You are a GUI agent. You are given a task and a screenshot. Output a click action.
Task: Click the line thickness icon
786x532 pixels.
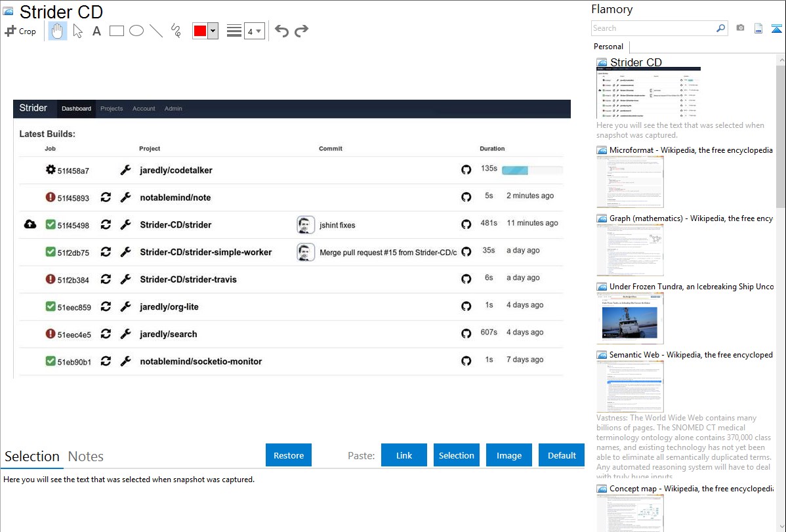pos(234,31)
